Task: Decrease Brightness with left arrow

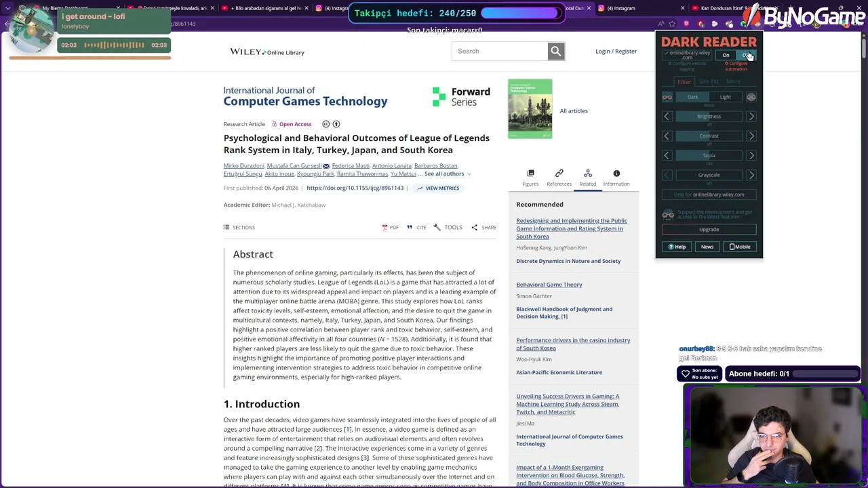Action: pyautogui.click(x=667, y=117)
